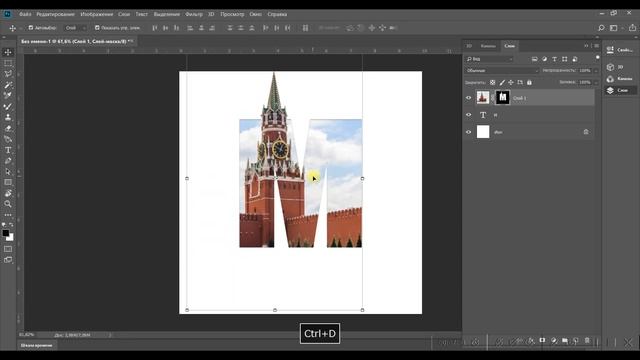Open status bar info arrow
The width and height of the screenshot is (640, 360).
(x=110, y=335)
